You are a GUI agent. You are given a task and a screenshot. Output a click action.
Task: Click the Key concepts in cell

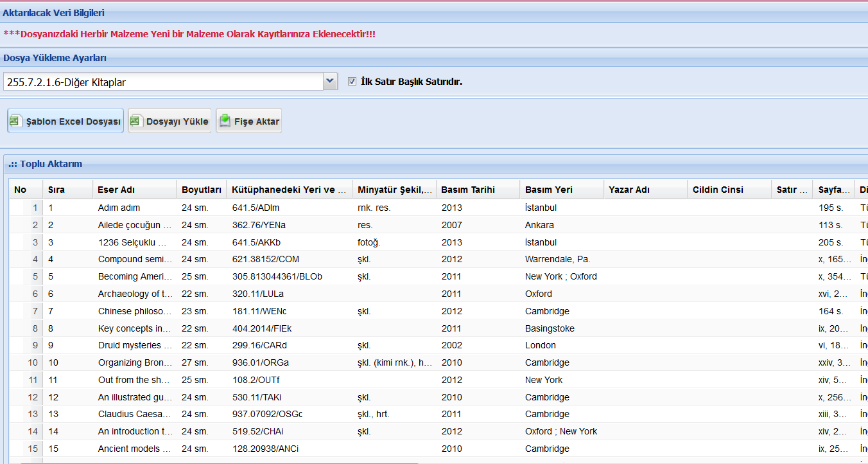click(135, 328)
